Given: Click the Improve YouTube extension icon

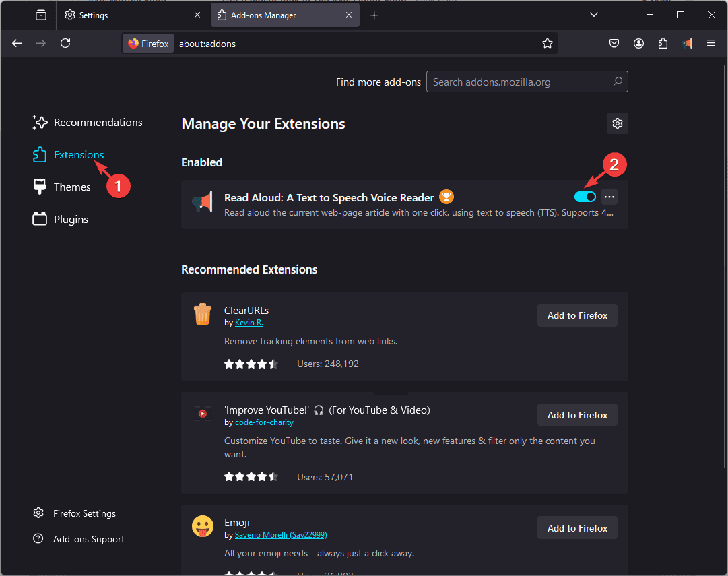Looking at the screenshot, I should click(x=203, y=413).
